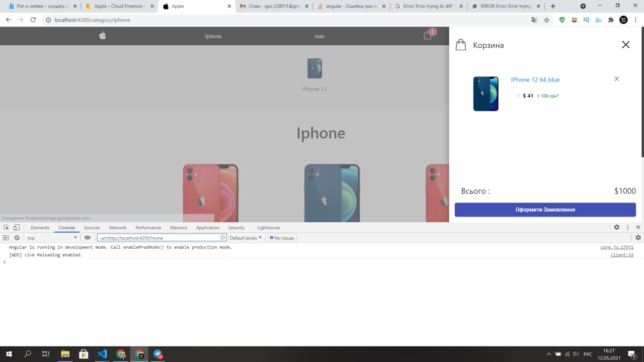Image resolution: width=644 pixels, height=362 pixels.
Task: Switch to the Security tab
Action: pyautogui.click(x=236, y=228)
